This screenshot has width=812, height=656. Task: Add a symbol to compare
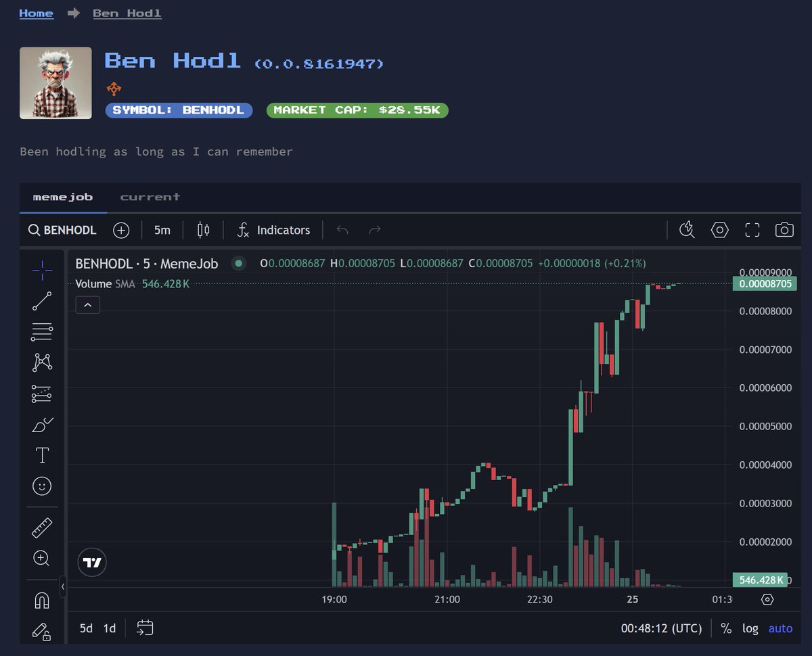pyautogui.click(x=121, y=230)
